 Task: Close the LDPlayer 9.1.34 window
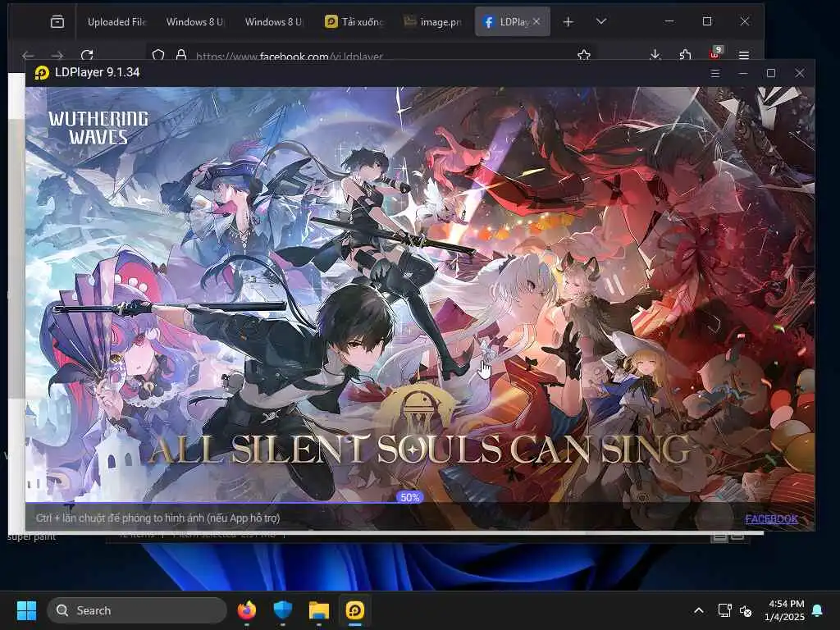coord(799,73)
